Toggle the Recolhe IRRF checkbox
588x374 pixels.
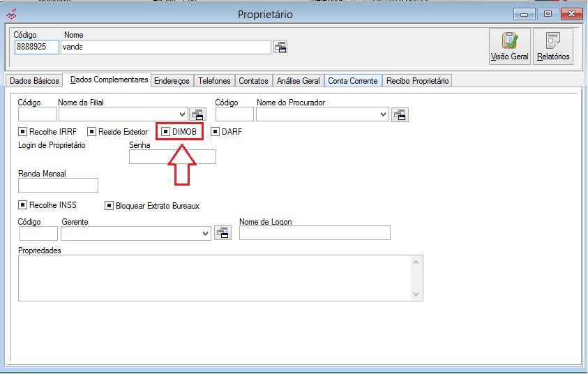(22, 132)
